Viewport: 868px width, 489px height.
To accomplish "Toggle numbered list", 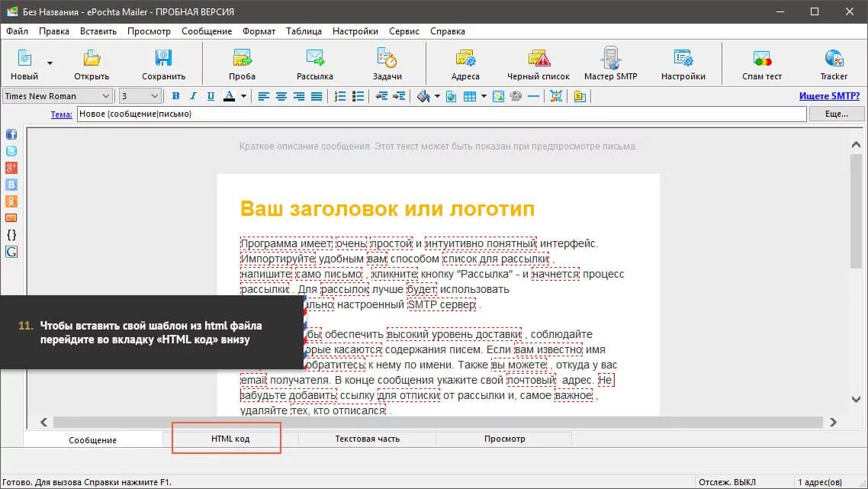I will point(340,96).
